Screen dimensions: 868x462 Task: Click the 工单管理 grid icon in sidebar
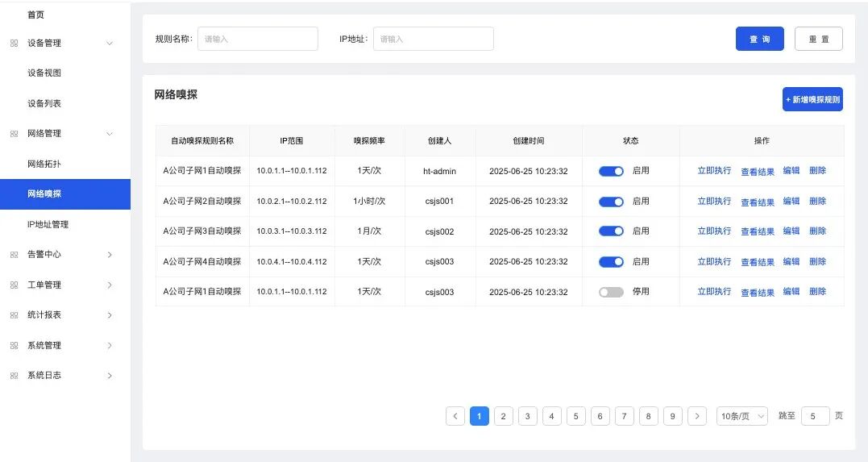(14, 285)
